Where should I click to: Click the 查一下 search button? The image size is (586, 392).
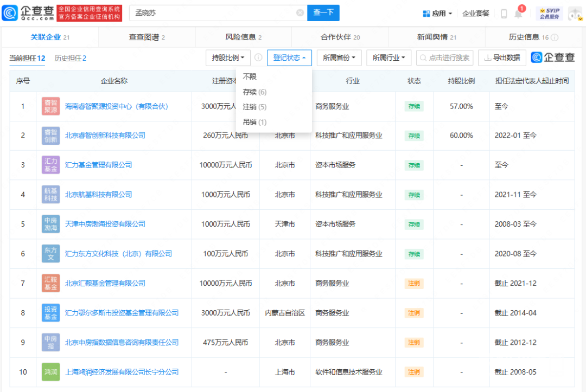(323, 12)
